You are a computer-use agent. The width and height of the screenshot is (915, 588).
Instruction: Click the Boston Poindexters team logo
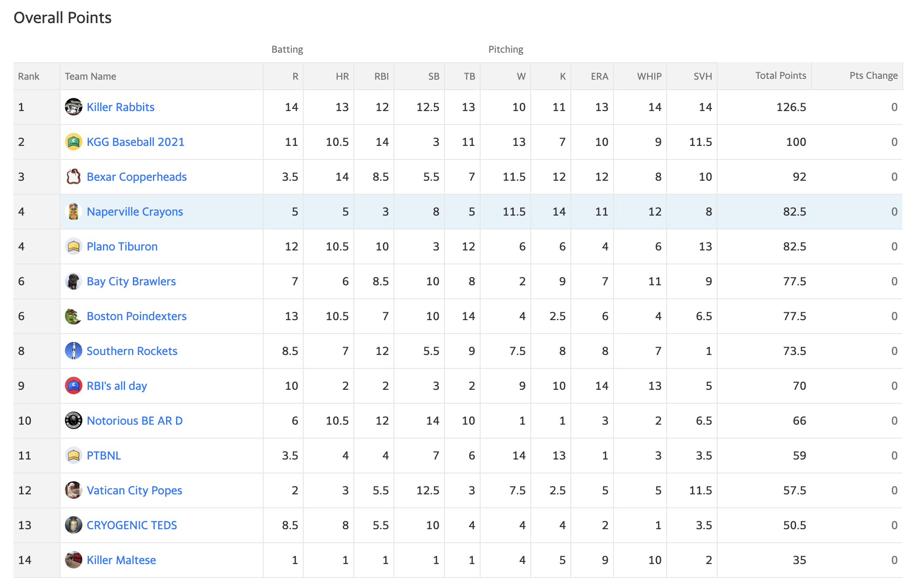pyautogui.click(x=73, y=316)
